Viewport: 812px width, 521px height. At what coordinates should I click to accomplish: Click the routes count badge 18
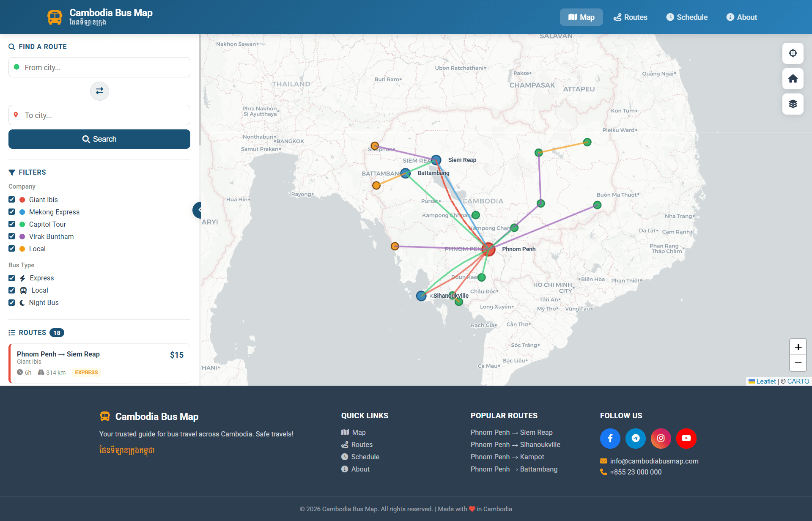[x=57, y=333]
